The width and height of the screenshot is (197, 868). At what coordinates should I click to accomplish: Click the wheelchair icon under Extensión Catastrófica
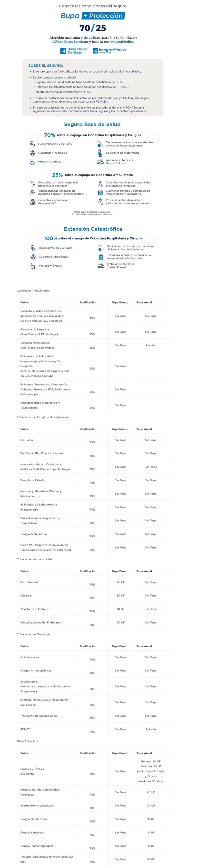(x=33, y=266)
